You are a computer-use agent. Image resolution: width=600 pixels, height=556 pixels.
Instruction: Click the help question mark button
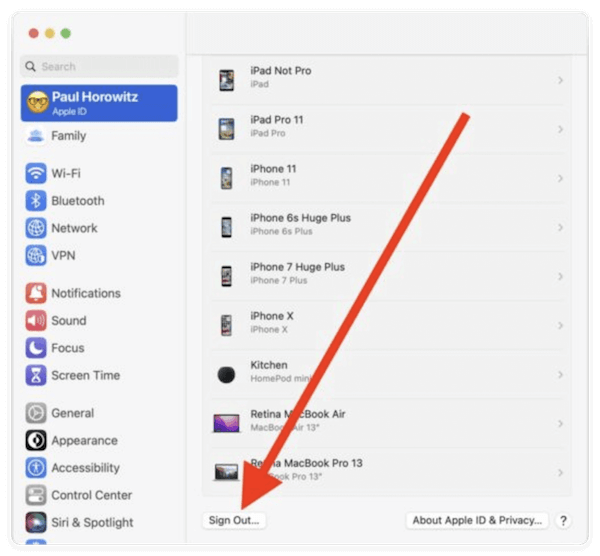(563, 521)
